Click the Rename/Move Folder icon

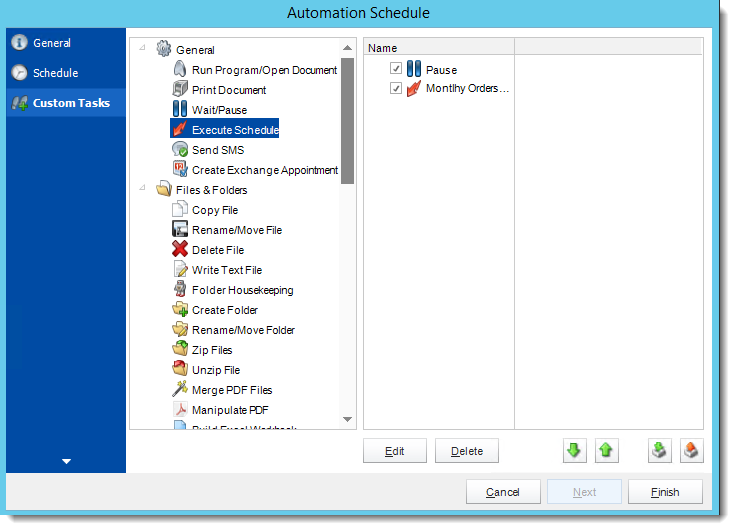[x=180, y=329]
